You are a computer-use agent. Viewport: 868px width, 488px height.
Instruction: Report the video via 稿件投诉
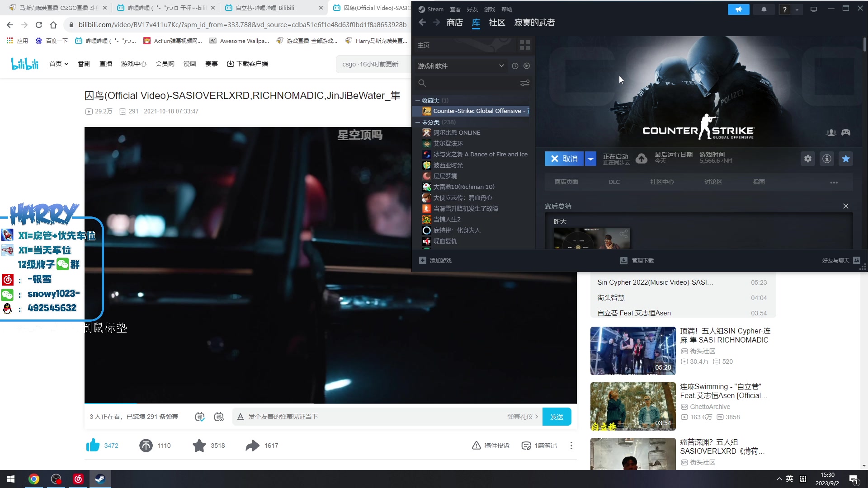point(491,446)
